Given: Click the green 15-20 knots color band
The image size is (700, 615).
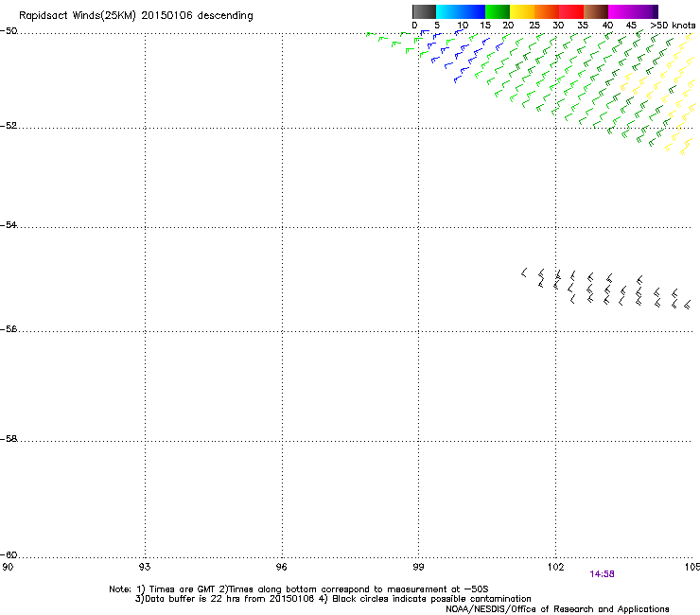Looking at the screenshot, I should (498, 11).
